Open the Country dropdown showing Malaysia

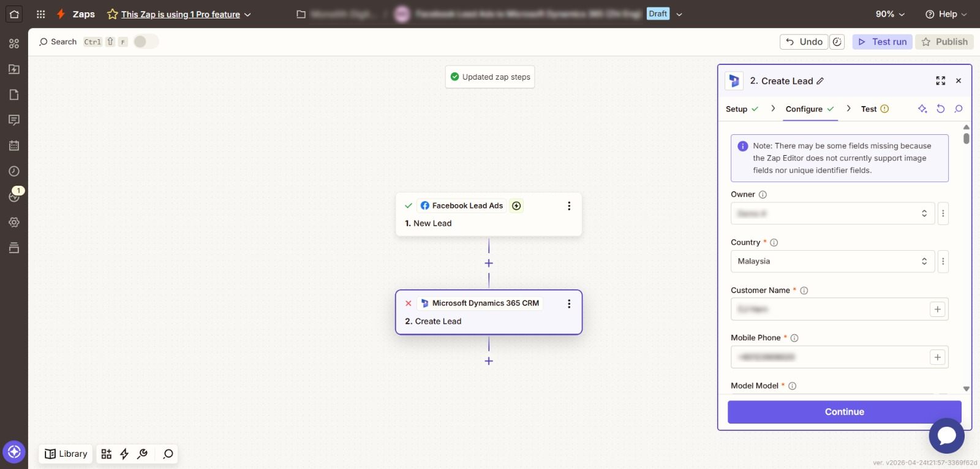tap(832, 261)
